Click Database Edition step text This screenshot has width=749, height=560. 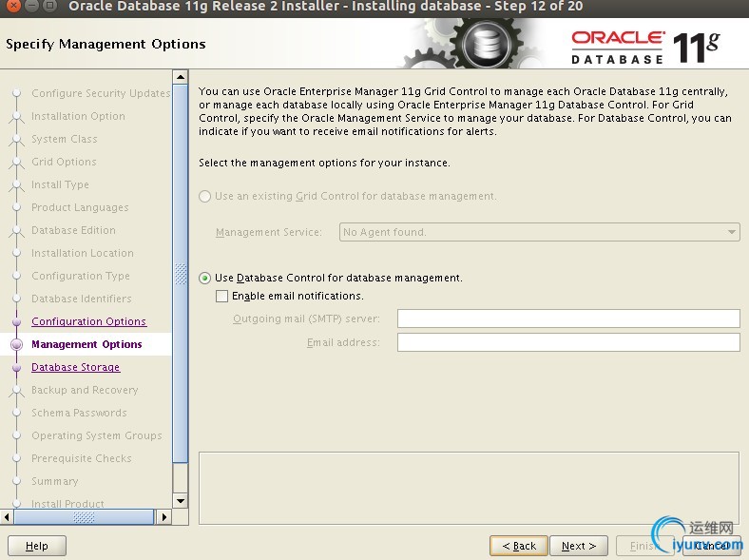pyautogui.click(x=73, y=230)
